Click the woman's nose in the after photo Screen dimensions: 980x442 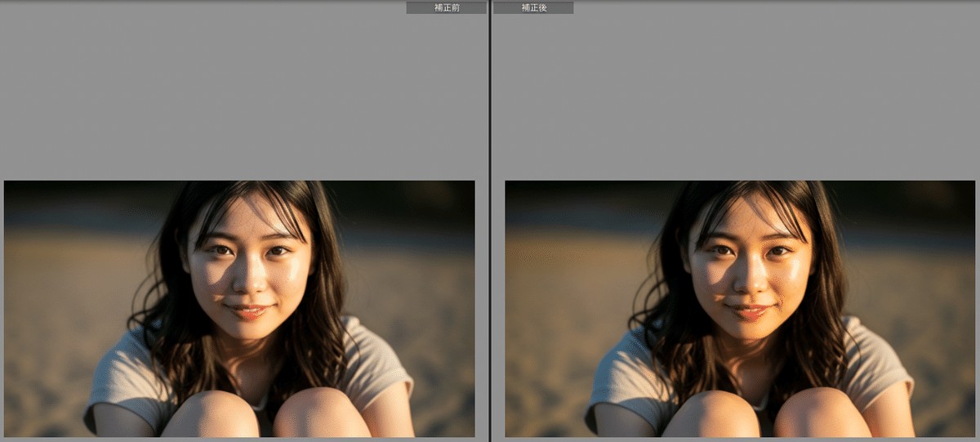pyautogui.click(x=748, y=282)
